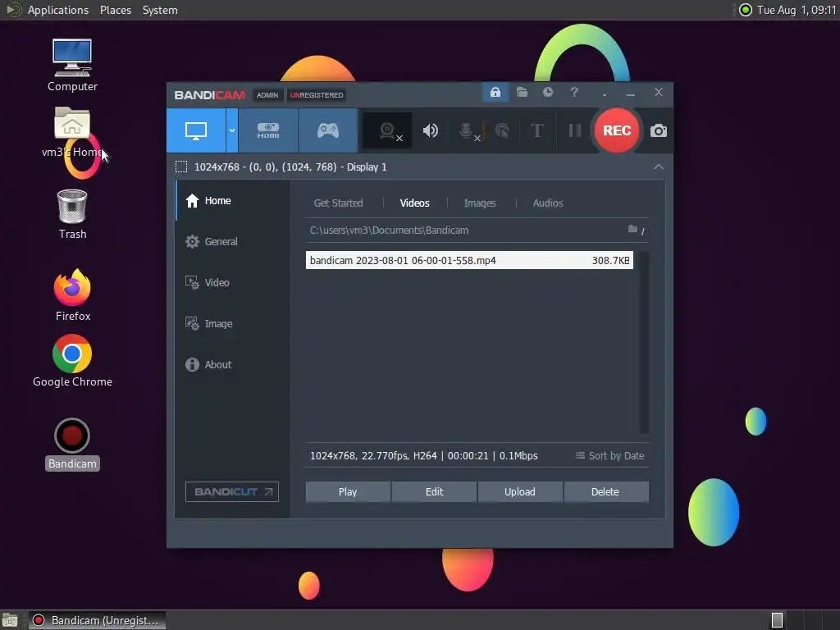Toggle mouse click effects icon
This screenshot has width=840, height=630.
click(502, 130)
